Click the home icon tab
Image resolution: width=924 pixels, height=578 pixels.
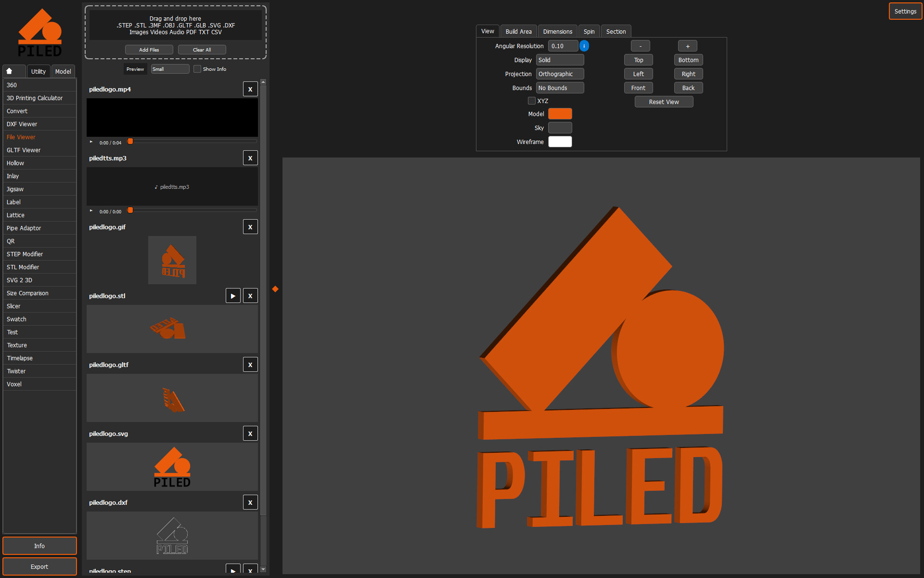[14, 71]
